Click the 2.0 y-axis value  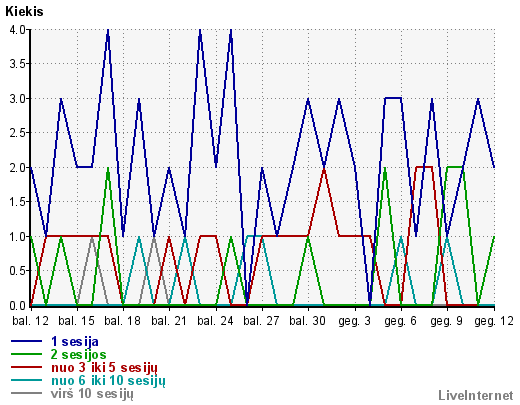17,168
